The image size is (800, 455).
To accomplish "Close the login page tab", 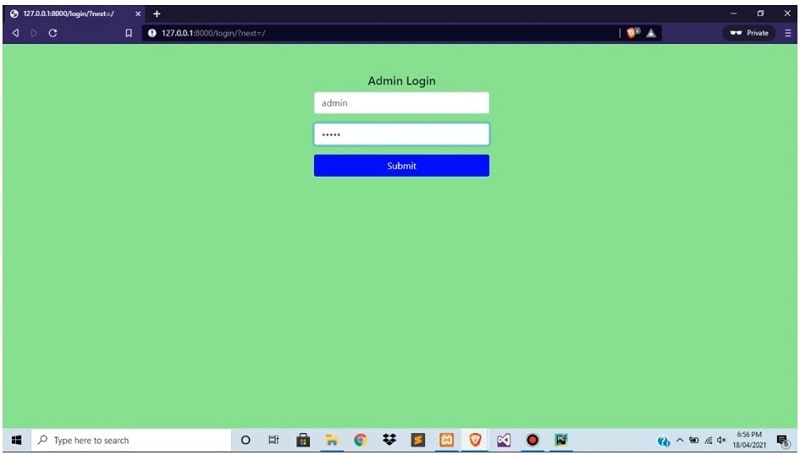I will click(138, 13).
